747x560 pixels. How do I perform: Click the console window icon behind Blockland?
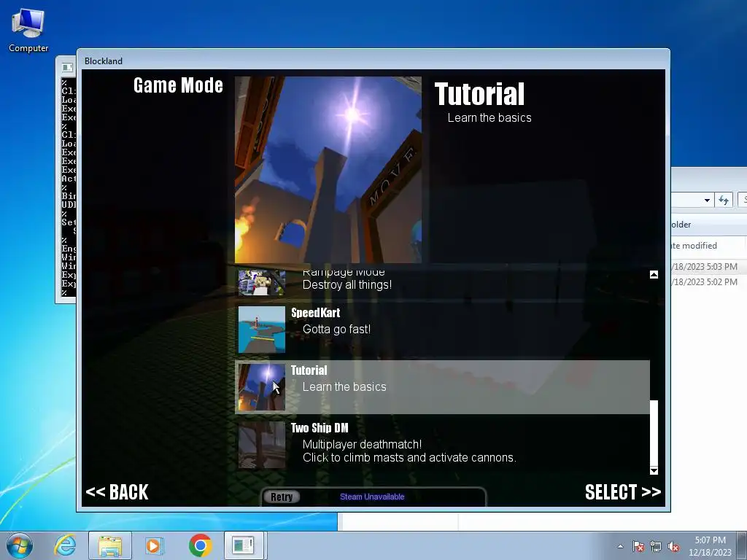[67, 67]
